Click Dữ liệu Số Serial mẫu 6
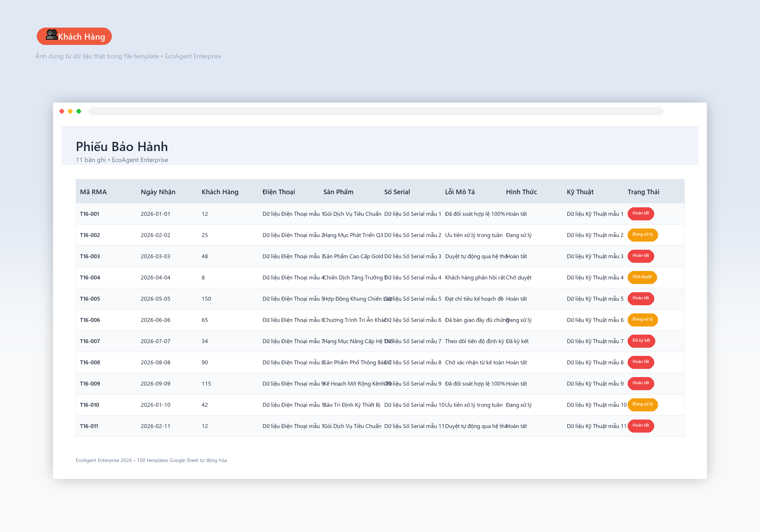Image resolution: width=760 pixels, height=532 pixels. point(413,320)
